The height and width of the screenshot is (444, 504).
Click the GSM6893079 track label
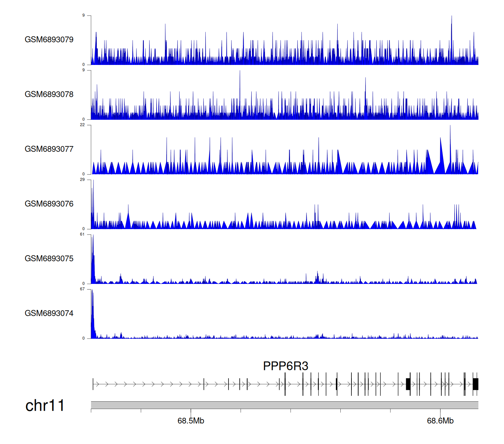tap(49, 40)
